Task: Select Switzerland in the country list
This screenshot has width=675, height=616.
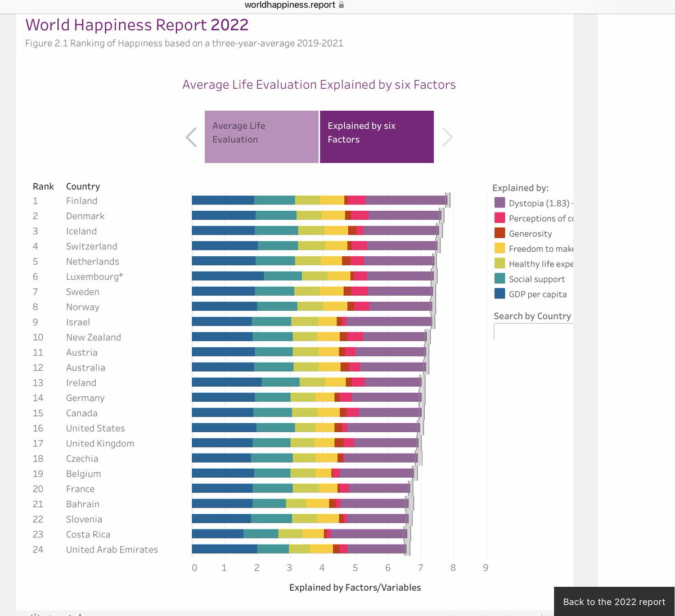Action: [92, 246]
